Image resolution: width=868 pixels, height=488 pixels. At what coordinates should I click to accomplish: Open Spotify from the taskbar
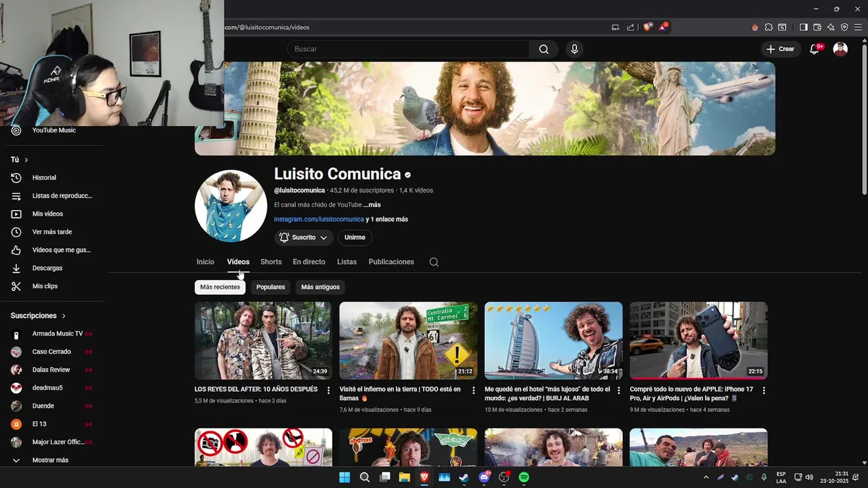[524, 477]
